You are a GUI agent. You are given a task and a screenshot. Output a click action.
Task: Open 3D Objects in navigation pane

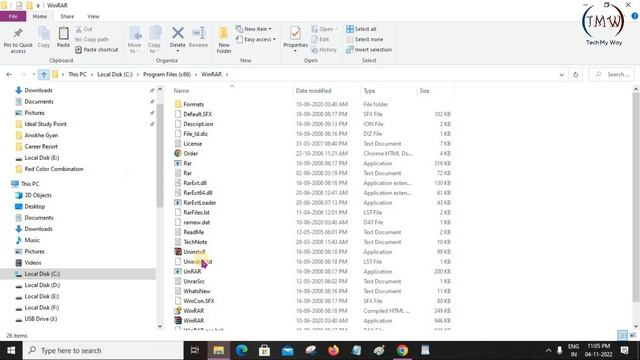point(38,195)
